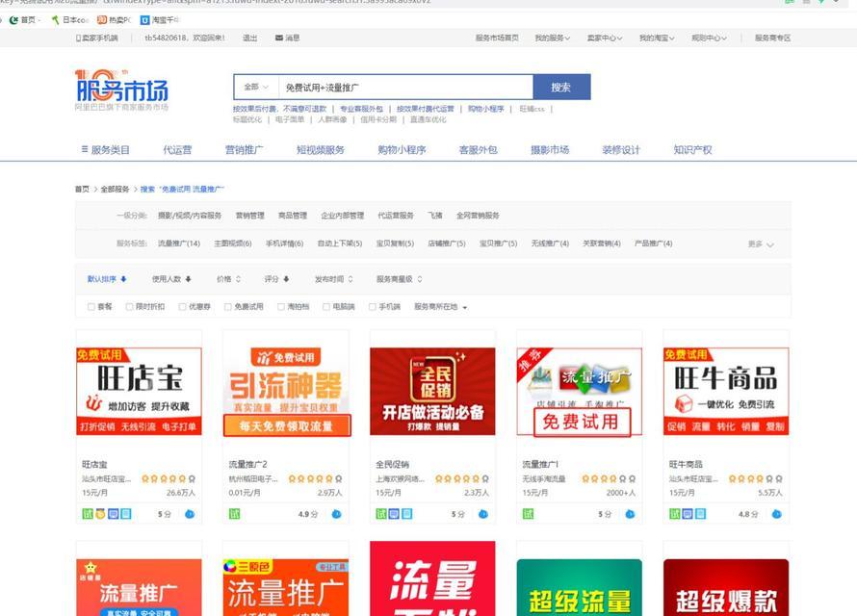Go to the 代运营 nav tab
The height and width of the screenshot is (616, 857).
click(x=177, y=149)
